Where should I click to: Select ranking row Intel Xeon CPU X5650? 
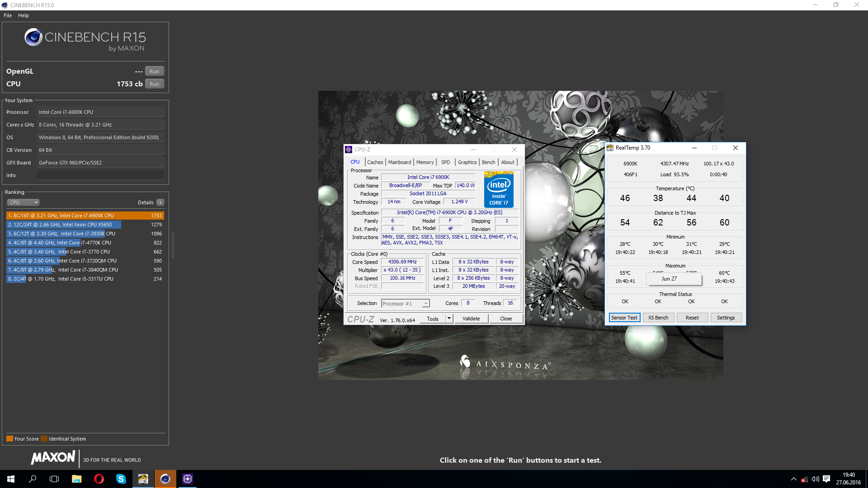point(85,225)
